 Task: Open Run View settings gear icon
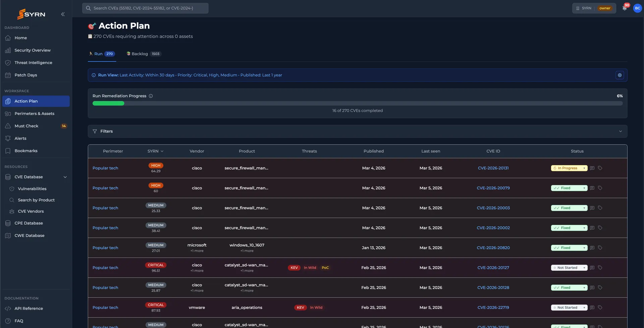[x=620, y=75]
